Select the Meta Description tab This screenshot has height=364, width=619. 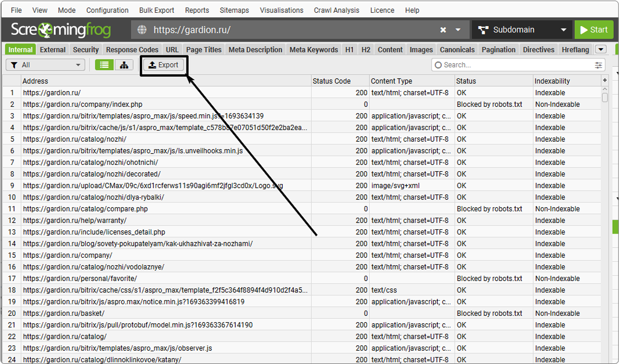pos(255,50)
